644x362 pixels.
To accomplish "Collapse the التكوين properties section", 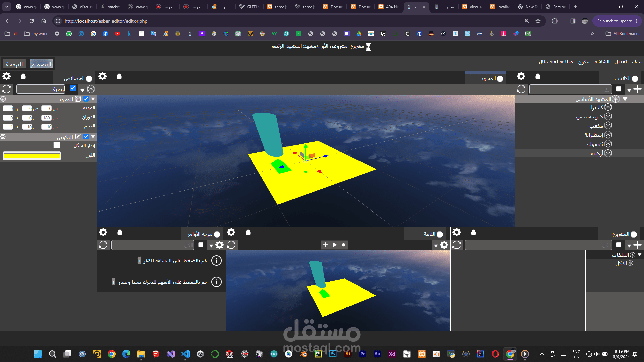I will [93, 137].
